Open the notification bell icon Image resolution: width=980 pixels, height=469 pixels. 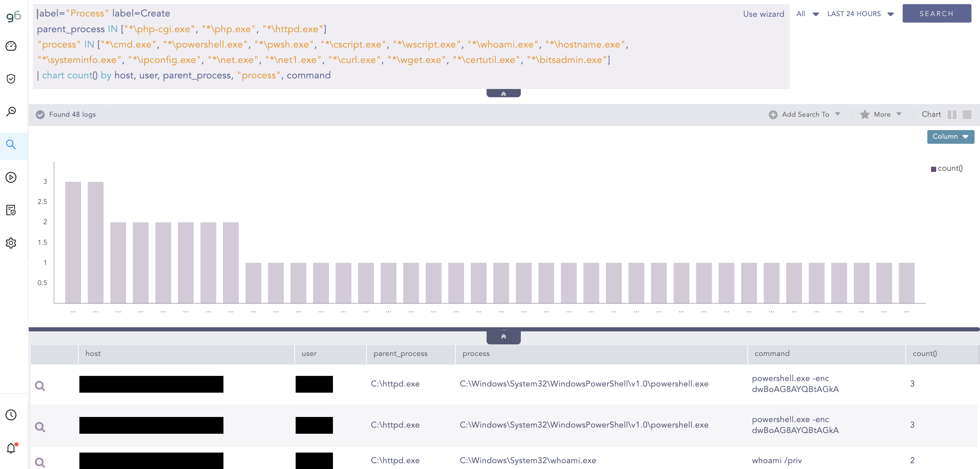[11, 448]
